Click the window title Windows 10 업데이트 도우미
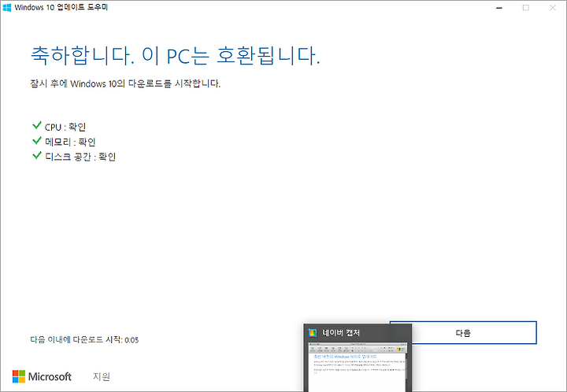The image size is (567, 392). click(61, 7)
